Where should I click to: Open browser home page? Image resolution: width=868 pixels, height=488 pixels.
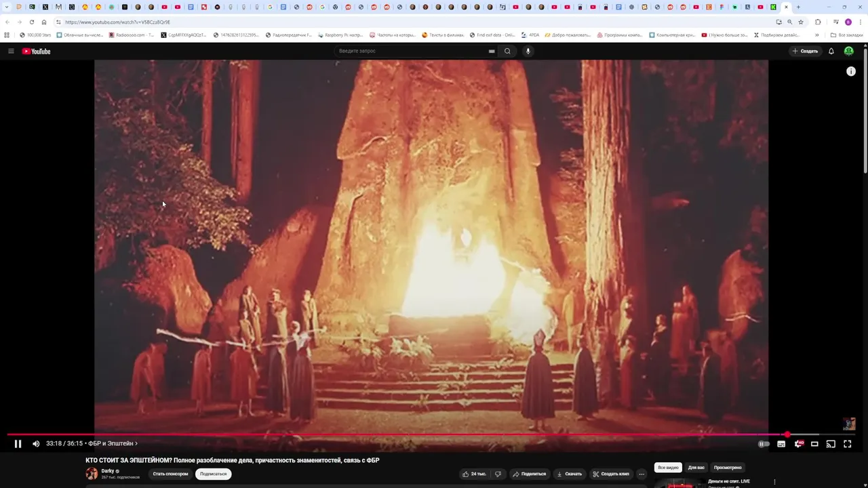(x=44, y=22)
